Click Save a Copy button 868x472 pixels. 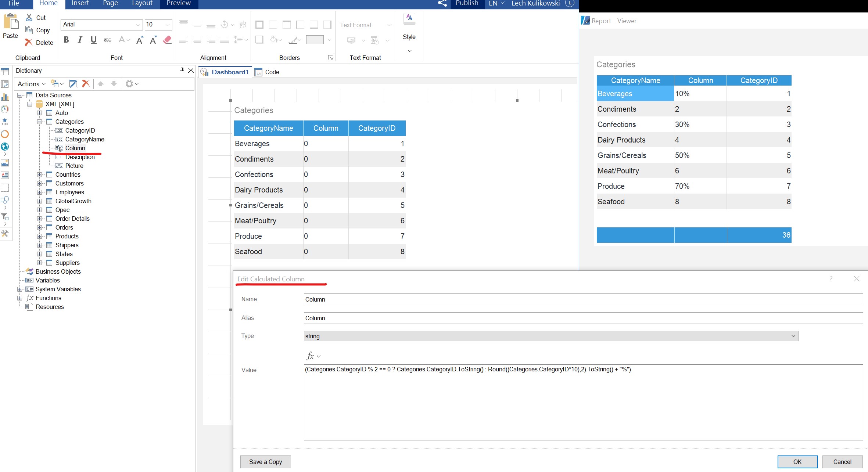[x=265, y=462]
